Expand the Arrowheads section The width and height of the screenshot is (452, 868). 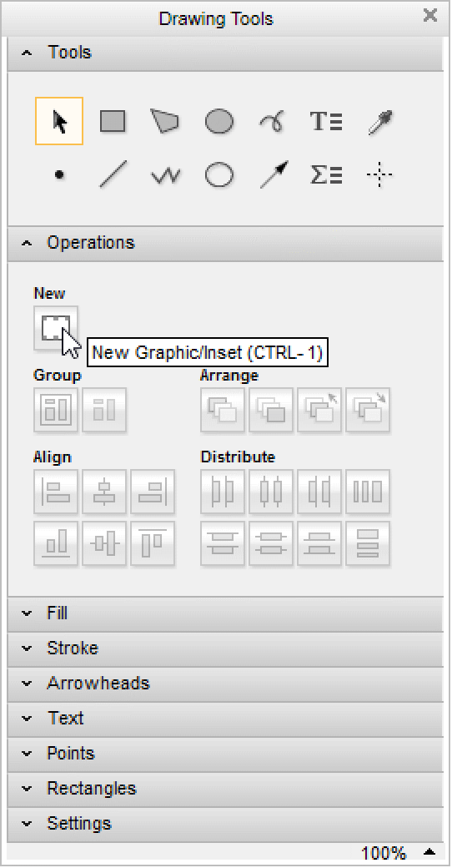[226, 683]
